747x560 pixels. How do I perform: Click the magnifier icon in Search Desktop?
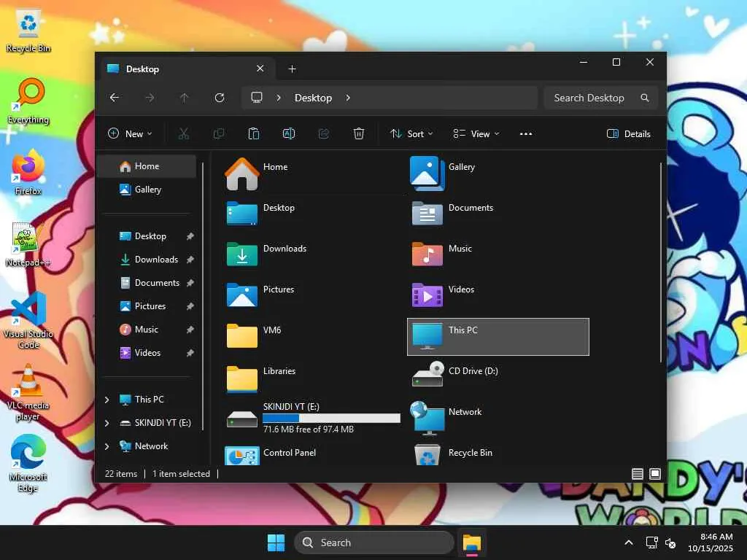pos(645,98)
